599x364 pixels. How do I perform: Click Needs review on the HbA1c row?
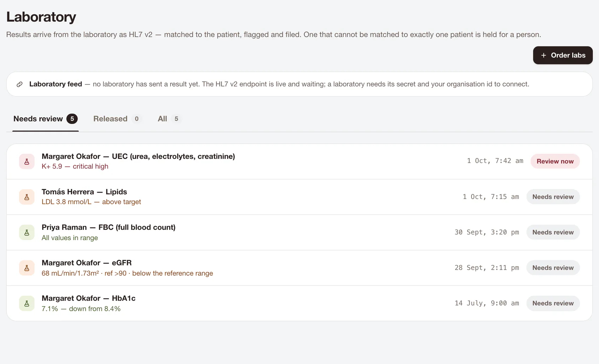click(x=553, y=303)
